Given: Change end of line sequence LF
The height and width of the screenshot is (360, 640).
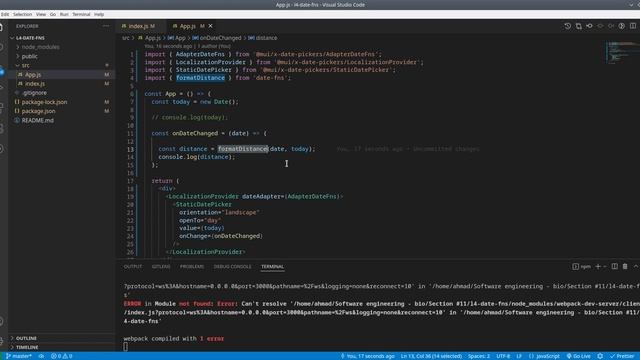Looking at the screenshot, I should (x=519, y=356).
